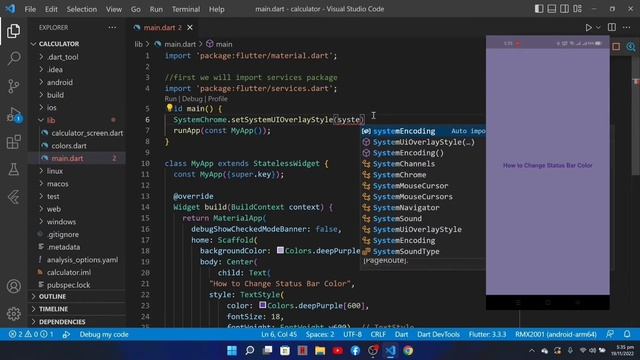The height and width of the screenshot is (360, 640).
Task: Open editor More Actions ellipsis
Action: click(627, 27)
